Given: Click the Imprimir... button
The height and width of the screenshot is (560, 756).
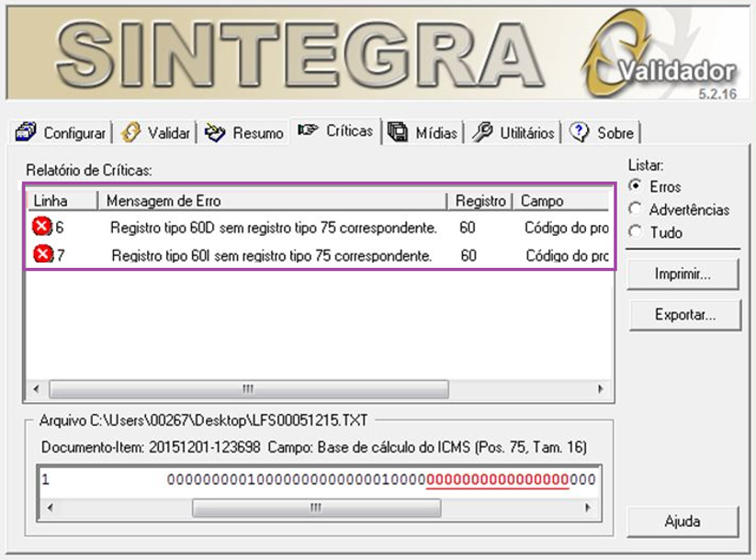Looking at the screenshot, I should [683, 274].
